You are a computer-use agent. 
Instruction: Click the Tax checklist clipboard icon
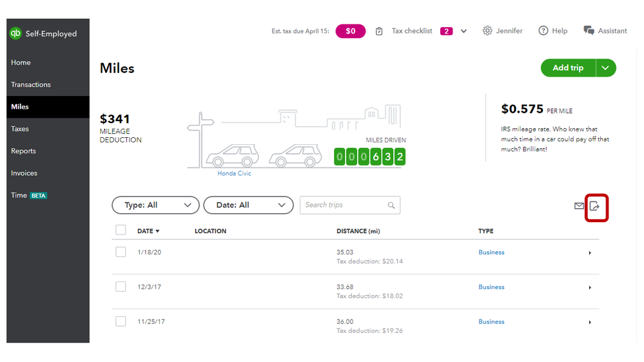(380, 31)
